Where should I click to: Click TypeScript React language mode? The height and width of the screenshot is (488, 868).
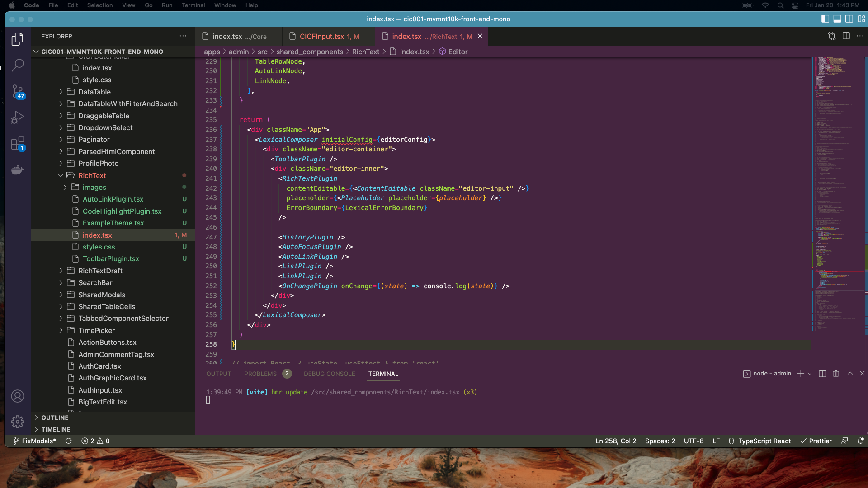(x=764, y=441)
